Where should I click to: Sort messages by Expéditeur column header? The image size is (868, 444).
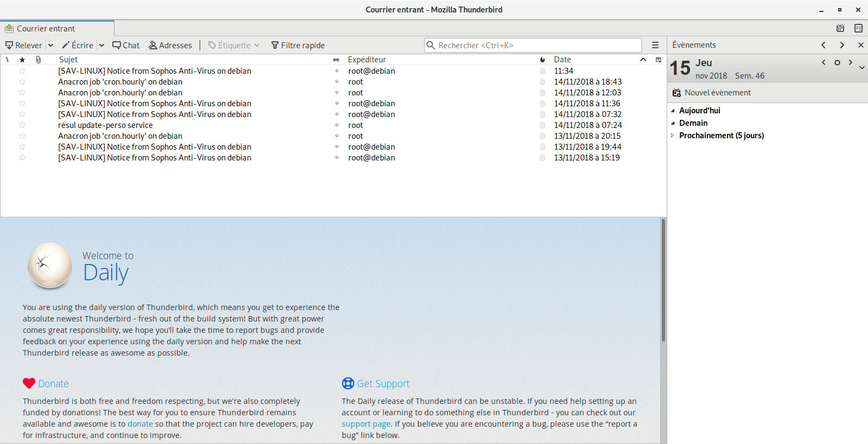(x=367, y=60)
